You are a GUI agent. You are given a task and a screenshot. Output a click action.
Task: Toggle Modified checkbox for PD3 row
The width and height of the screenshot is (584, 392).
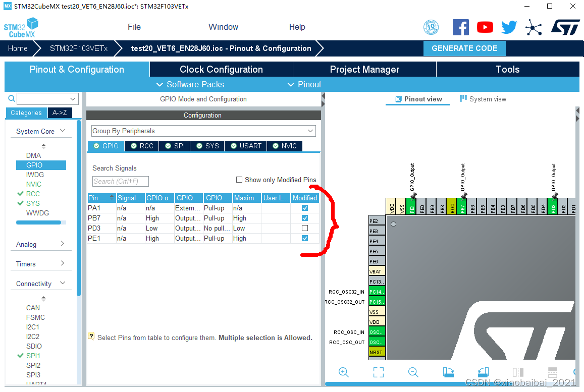click(305, 228)
